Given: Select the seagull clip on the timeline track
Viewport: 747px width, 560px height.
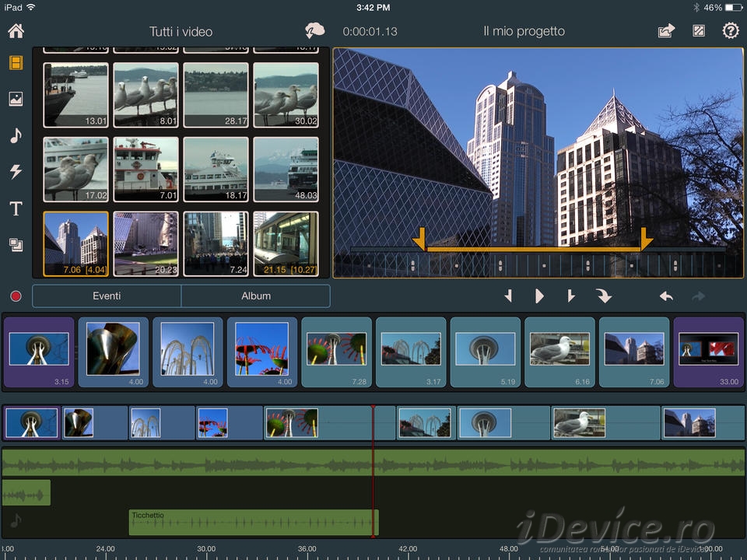Looking at the screenshot, I should click(x=605, y=423).
